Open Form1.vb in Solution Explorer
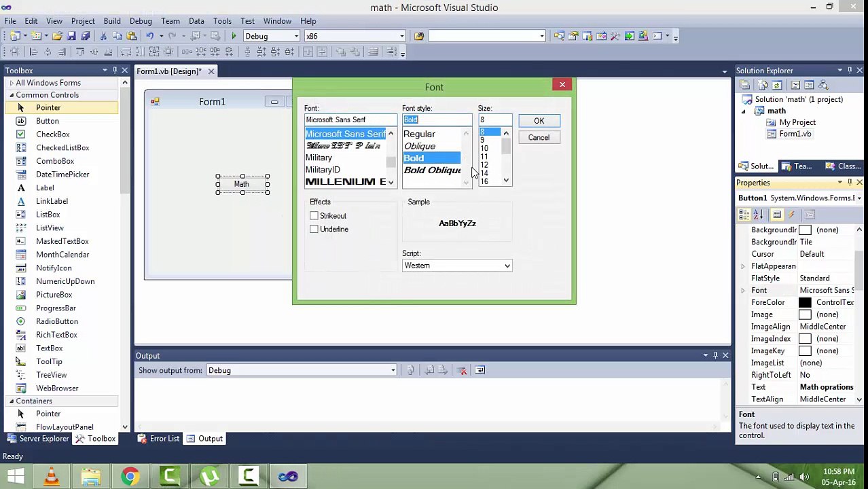Image resolution: width=868 pixels, height=489 pixels. click(x=795, y=134)
